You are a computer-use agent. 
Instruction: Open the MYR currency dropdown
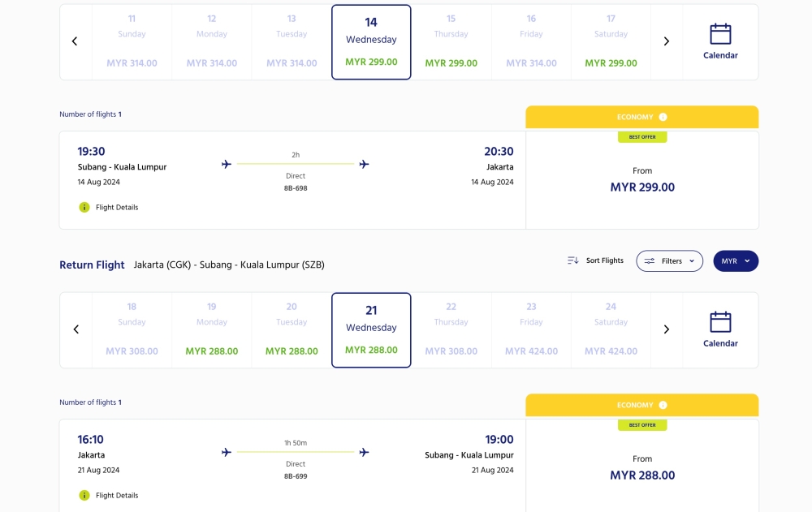736,260
